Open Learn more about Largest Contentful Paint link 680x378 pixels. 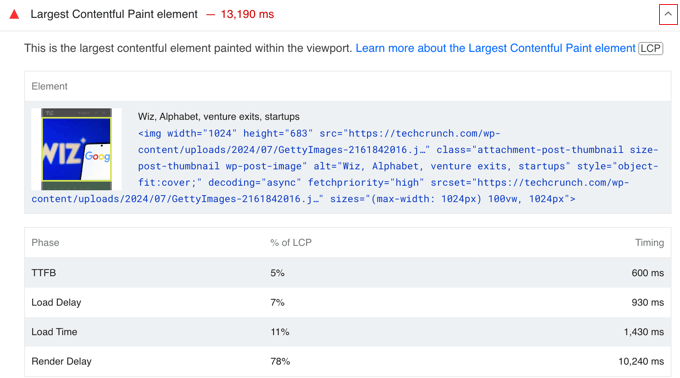(495, 48)
